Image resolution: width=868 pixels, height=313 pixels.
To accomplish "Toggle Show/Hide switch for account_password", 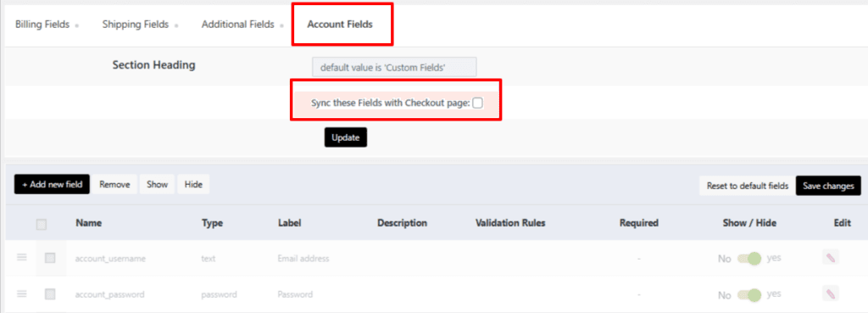I will pyautogui.click(x=749, y=294).
